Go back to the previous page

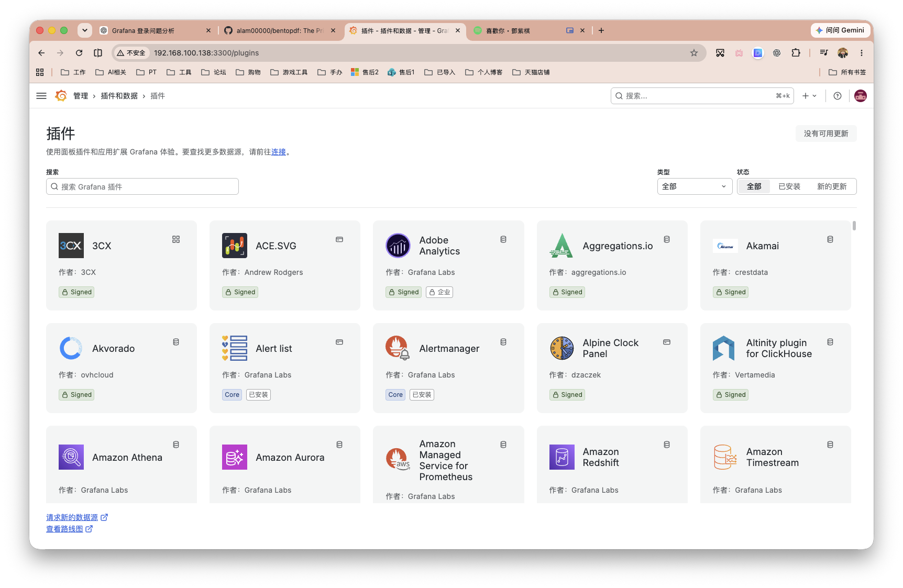[x=41, y=53]
